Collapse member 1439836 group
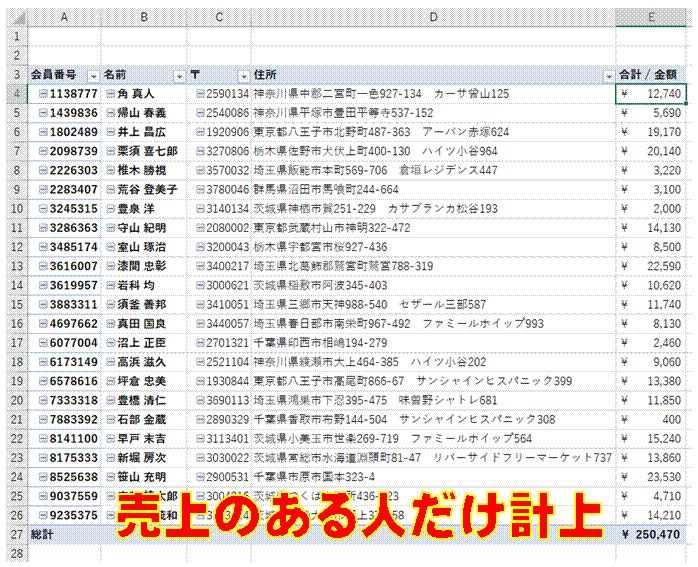698x567 pixels. tap(43, 113)
